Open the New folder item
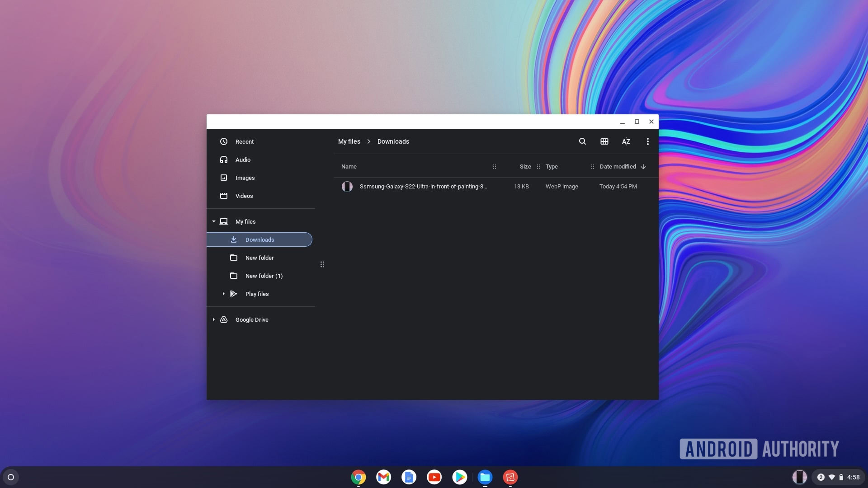The width and height of the screenshot is (868, 488). point(259,258)
